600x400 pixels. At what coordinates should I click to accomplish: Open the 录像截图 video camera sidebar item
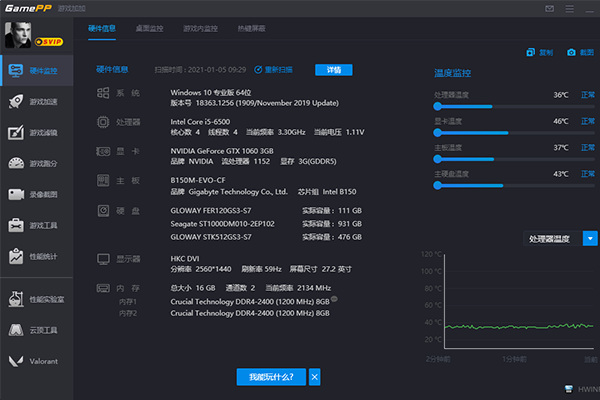point(37,194)
